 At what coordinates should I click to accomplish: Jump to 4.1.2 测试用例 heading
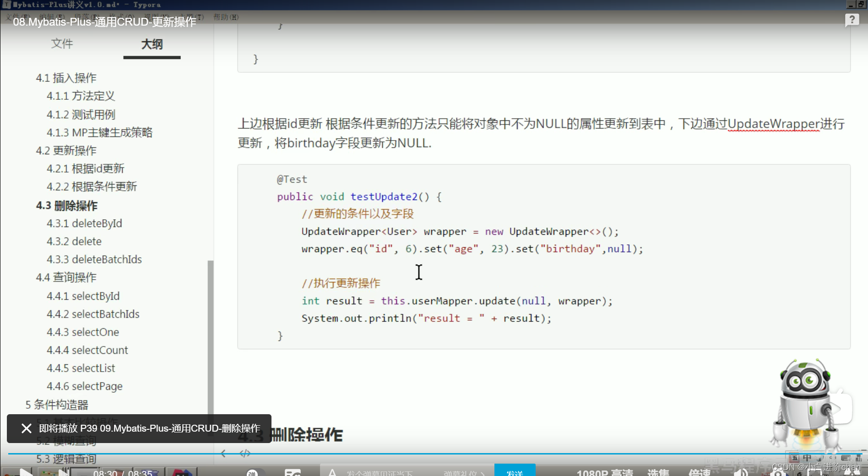[x=81, y=114]
